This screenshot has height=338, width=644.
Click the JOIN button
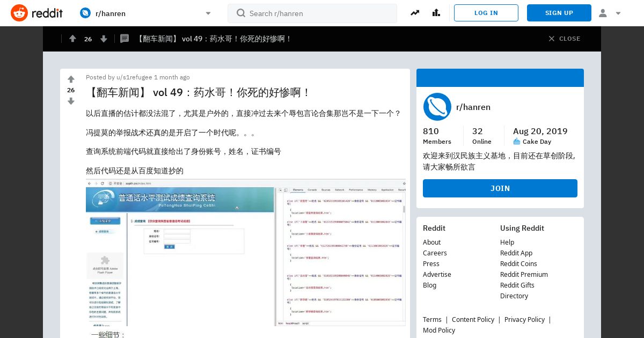500,188
